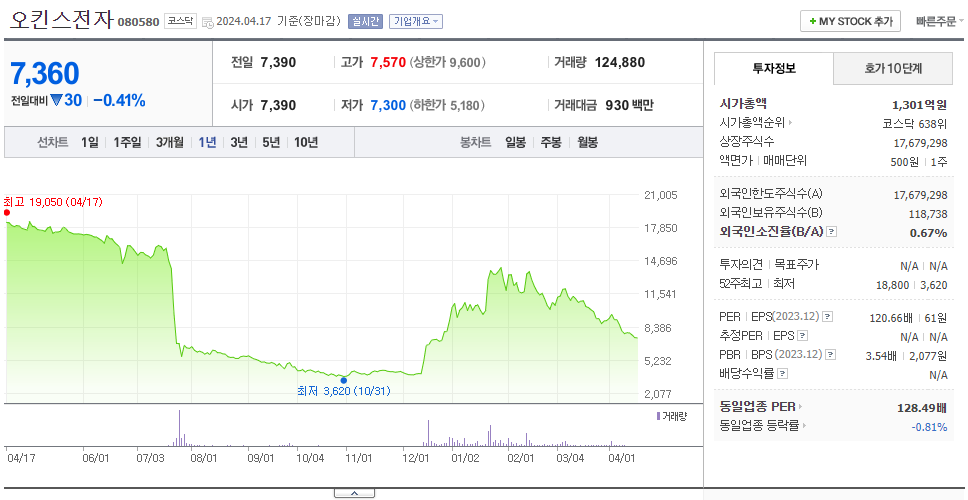
Task: Click the help icon next to 외국인소진율(B/A)
Action: tap(832, 232)
